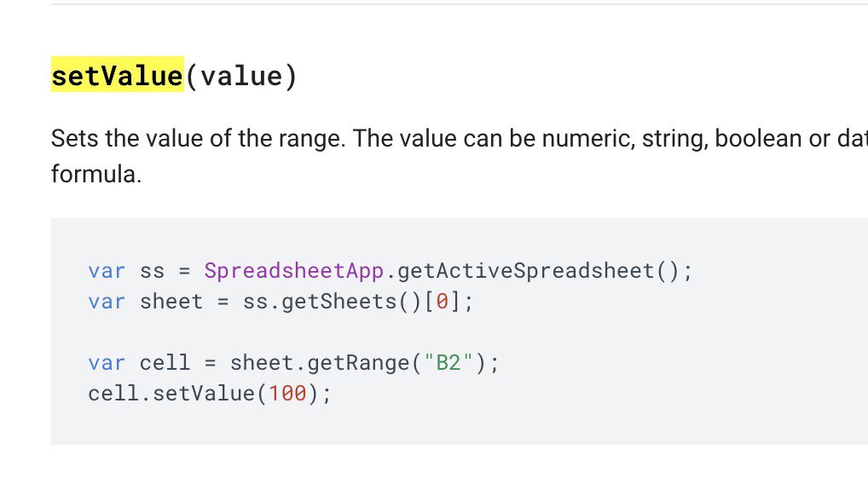This screenshot has height=501, width=868.
Task: Click the blank line inside the code block
Action: tap(341, 332)
